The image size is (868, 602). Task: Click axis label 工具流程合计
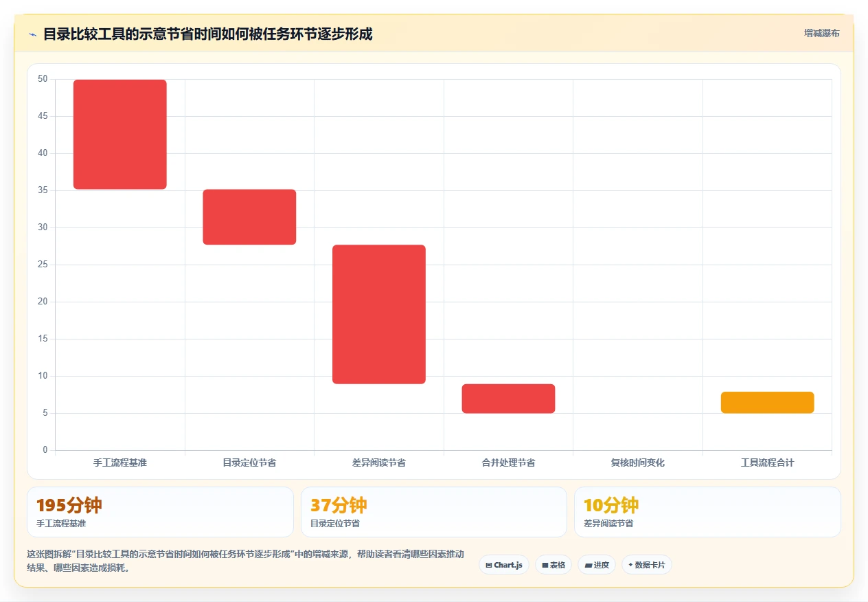[767, 463]
